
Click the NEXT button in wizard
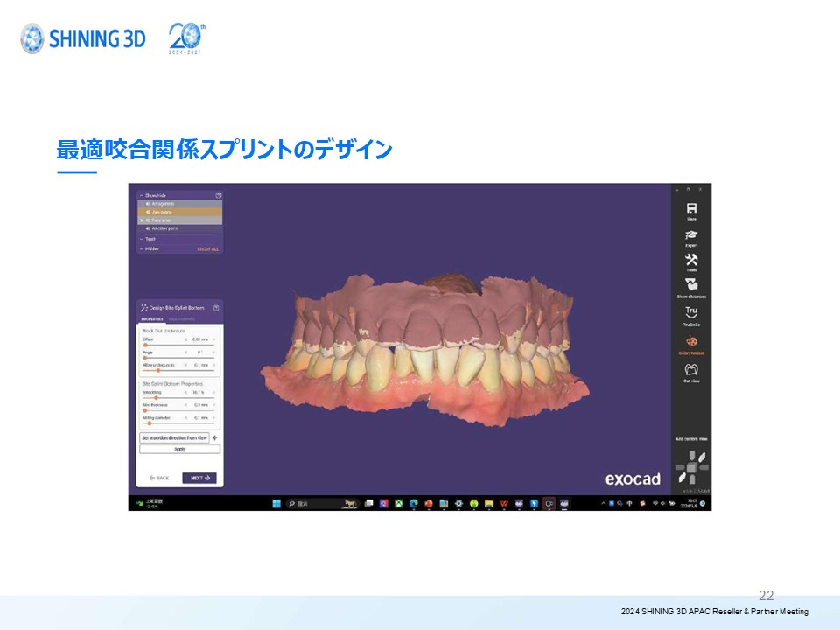[199, 478]
